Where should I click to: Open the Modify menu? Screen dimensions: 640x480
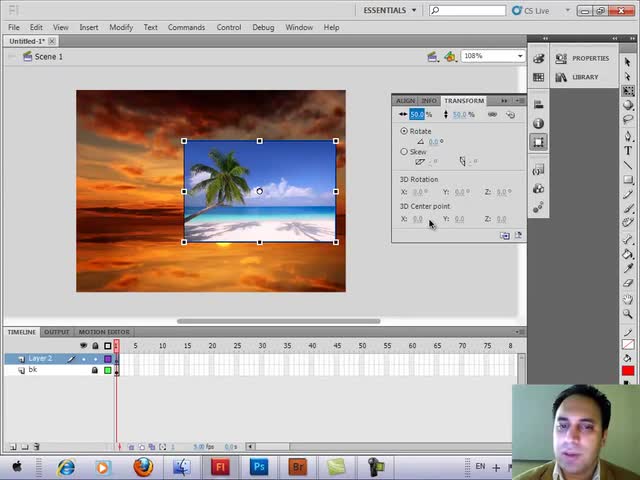coord(120,27)
